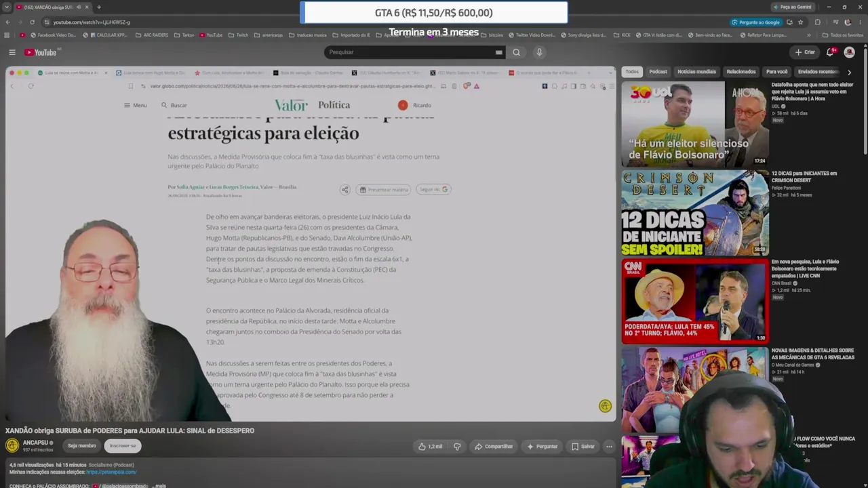Open the on-screen keyboard icon in search

click(x=499, y=52)
